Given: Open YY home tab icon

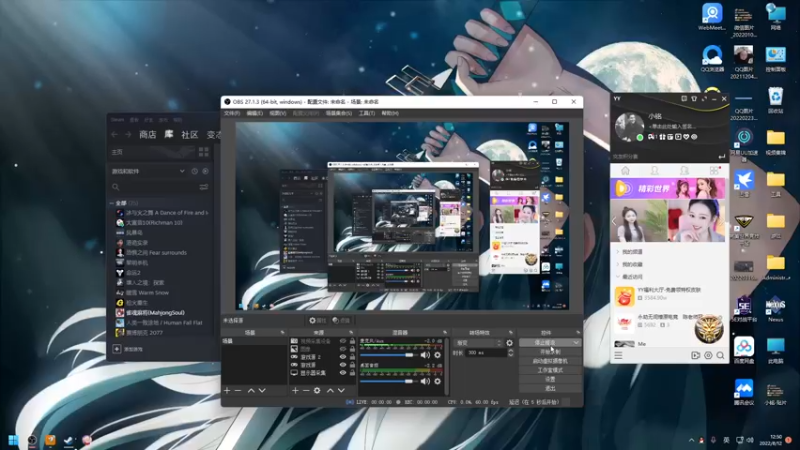Looking at the screenshot, I should (625, 171).
